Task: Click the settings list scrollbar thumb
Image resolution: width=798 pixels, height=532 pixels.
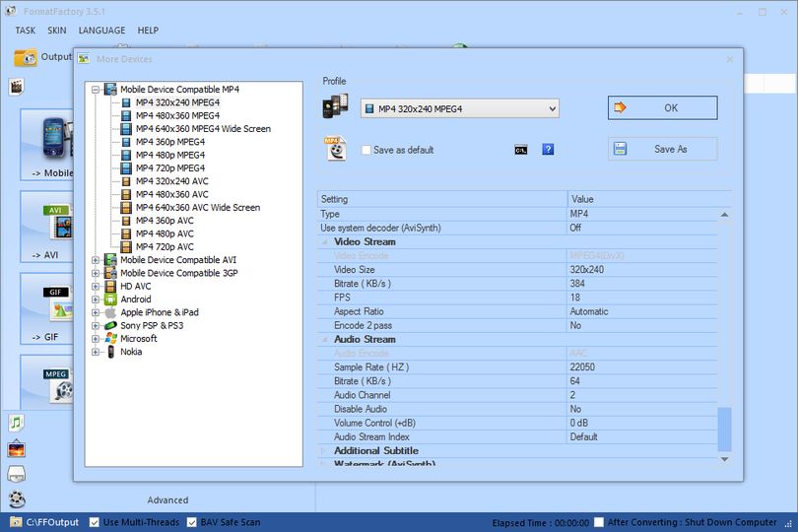Action: 724,430
